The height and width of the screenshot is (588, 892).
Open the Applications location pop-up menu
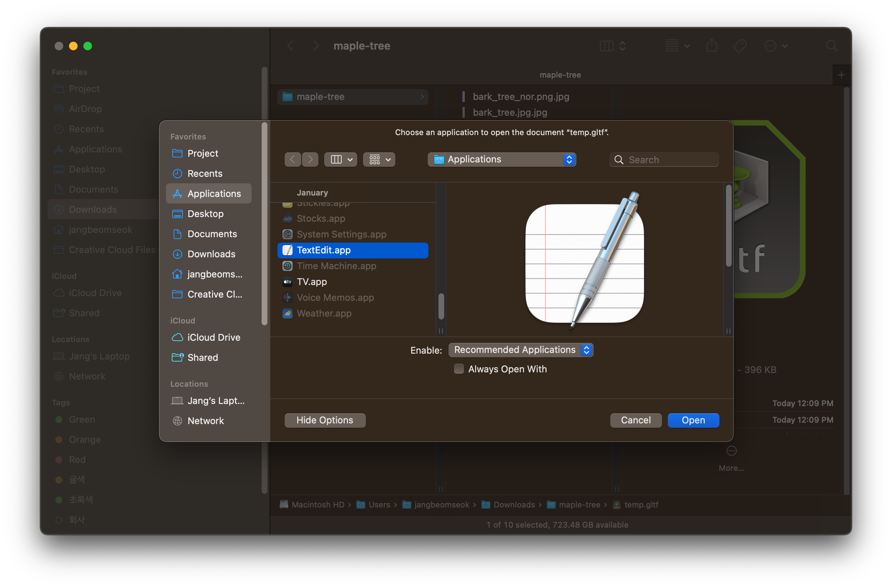(501, 160)
